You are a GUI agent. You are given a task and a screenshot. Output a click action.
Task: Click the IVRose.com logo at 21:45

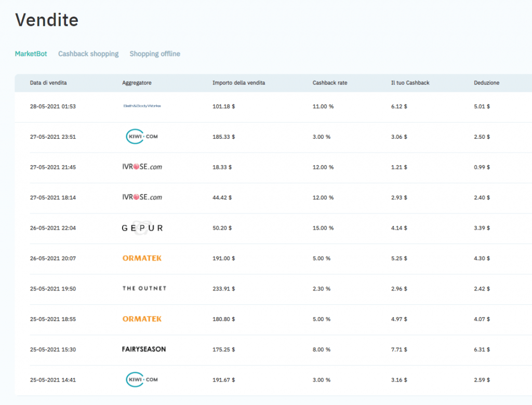[x=142, y=167]
